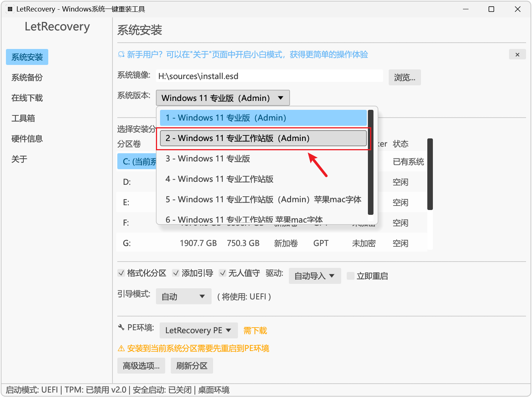Click the GPT cell in G: row
Image resolution: width=532 pixels, height=397 pixels.
(x=321, y=243)
